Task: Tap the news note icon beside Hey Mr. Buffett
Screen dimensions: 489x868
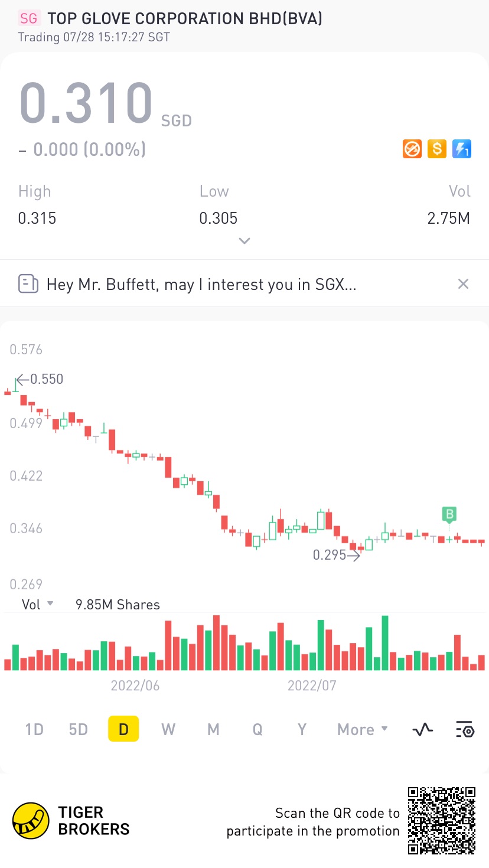Action: 28,284
